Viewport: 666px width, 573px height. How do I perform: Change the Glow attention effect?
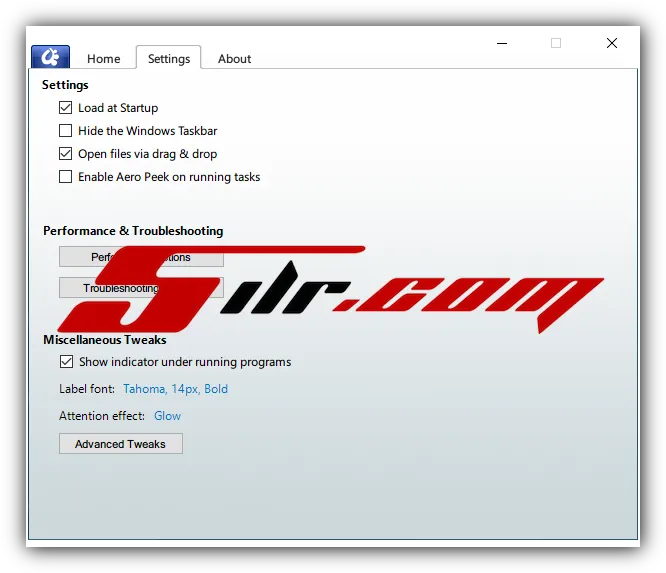[167, 415]
